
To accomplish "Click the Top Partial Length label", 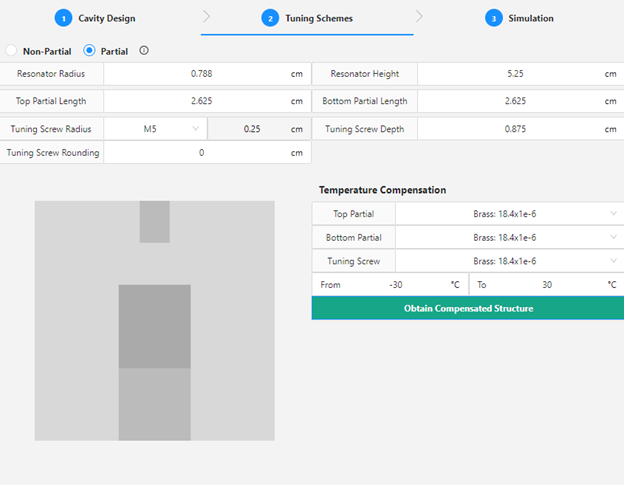I will click(x=51, y=101).
